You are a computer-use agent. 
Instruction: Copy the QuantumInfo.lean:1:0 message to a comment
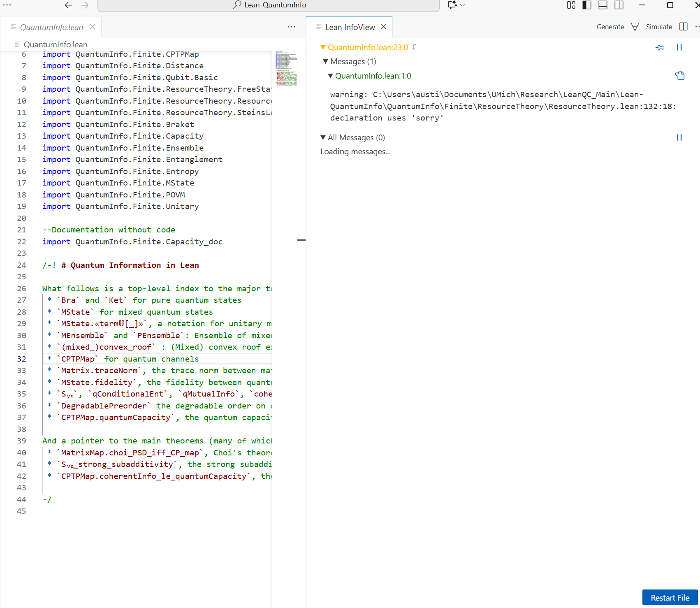(x=680, y=76)
